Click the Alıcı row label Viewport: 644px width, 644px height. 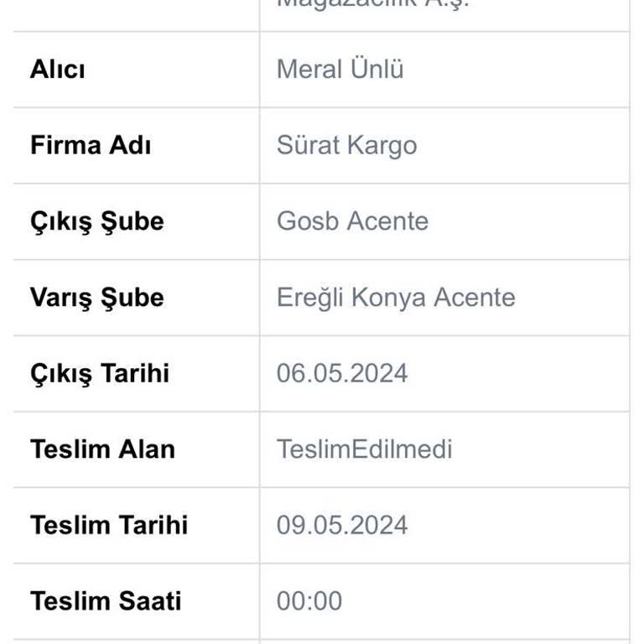coord(58,70)
